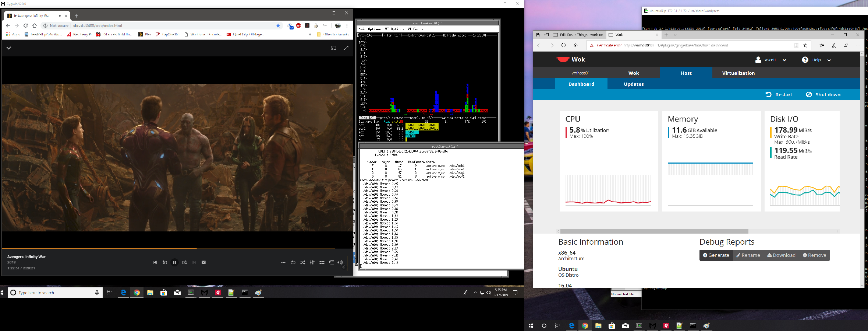Enter fullscreen in Plex player

tap(346, 48)
